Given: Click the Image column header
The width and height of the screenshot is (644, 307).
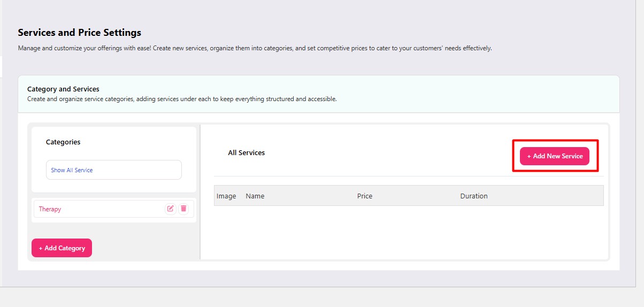Looking at the screenshot, I should click(x=226, y=196).
